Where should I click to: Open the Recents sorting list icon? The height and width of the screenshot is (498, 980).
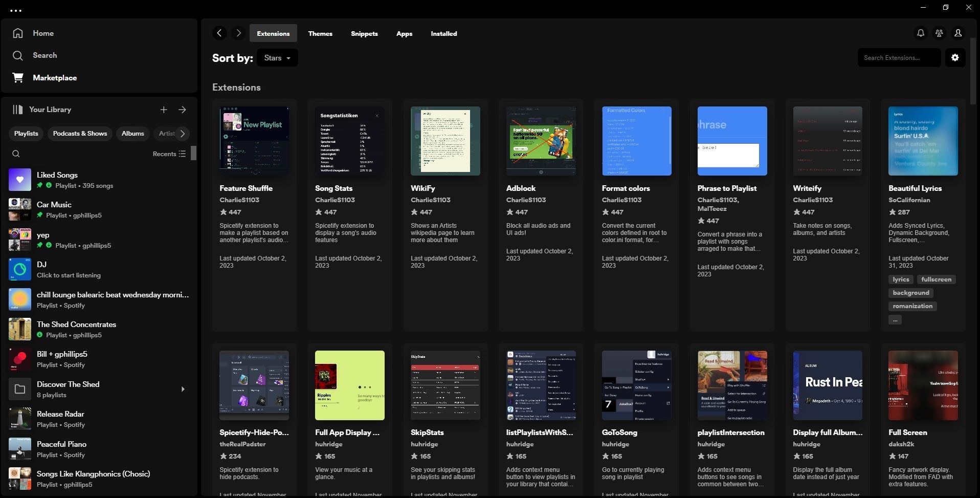pos(183,154)
